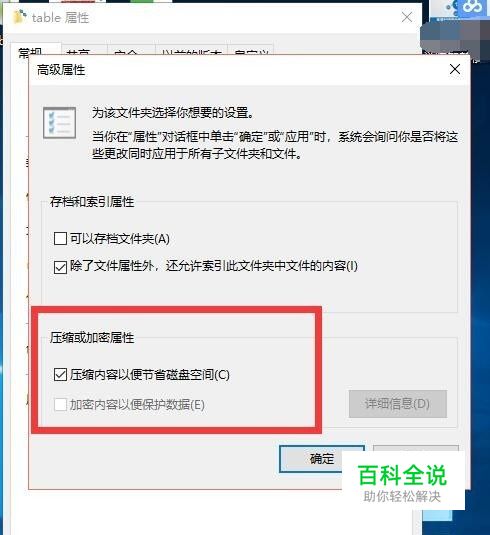Switch to the 常规 tab

(x=30, y=52)
